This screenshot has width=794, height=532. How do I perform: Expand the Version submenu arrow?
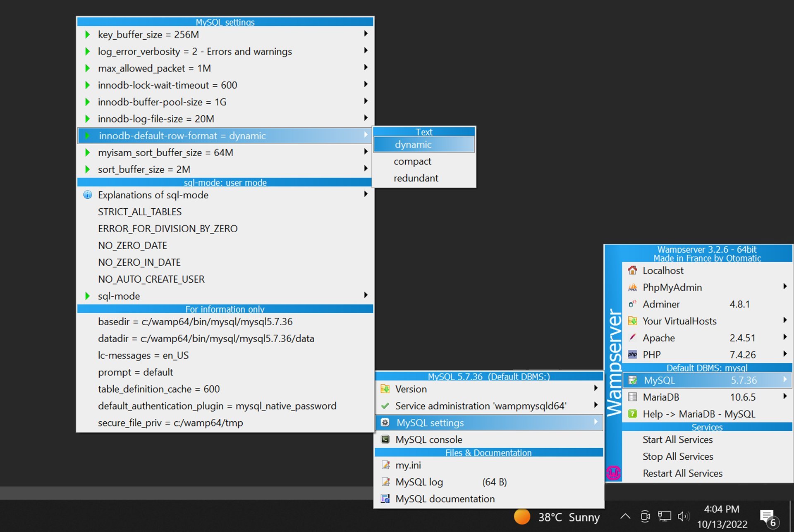595,389
